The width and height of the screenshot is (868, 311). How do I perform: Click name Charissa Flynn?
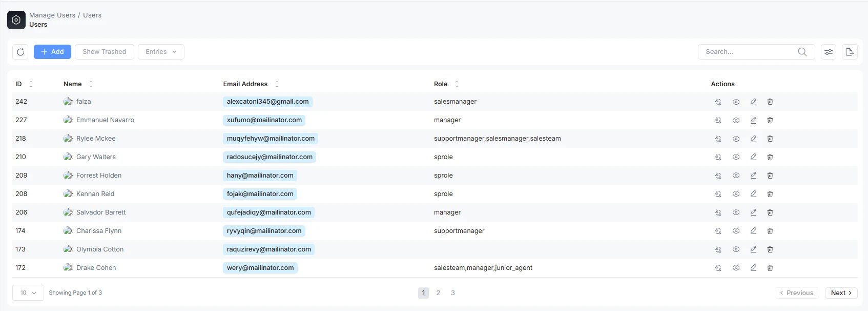point(99,231)
